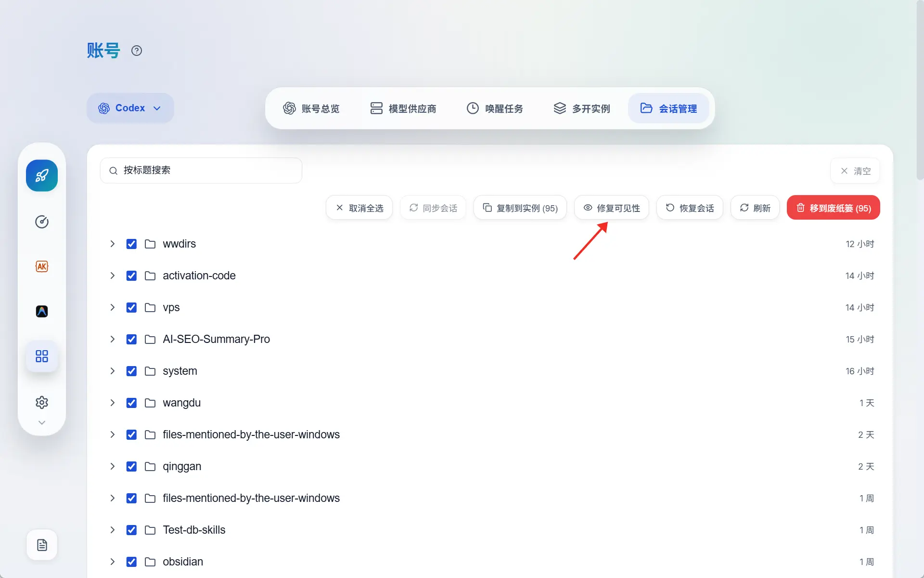Click 刷新 button
Viewport: 924px width, 578px height.
755,208
